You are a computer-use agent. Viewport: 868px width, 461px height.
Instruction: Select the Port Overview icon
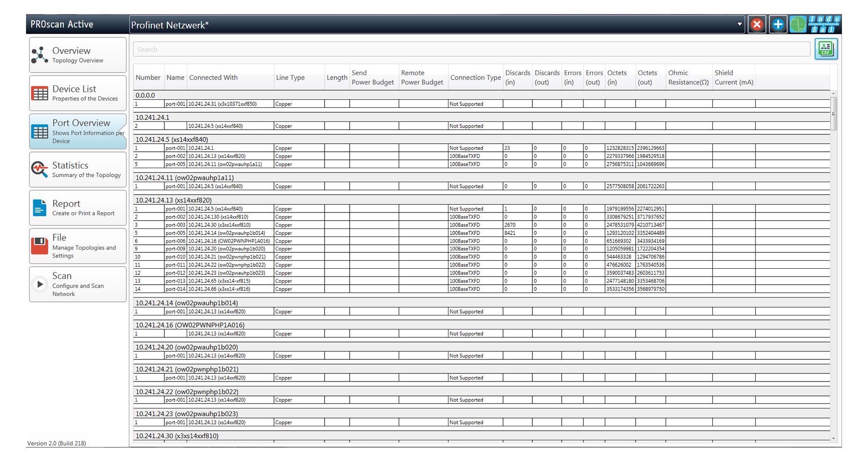pyautogui.click(x=41, y=131)
